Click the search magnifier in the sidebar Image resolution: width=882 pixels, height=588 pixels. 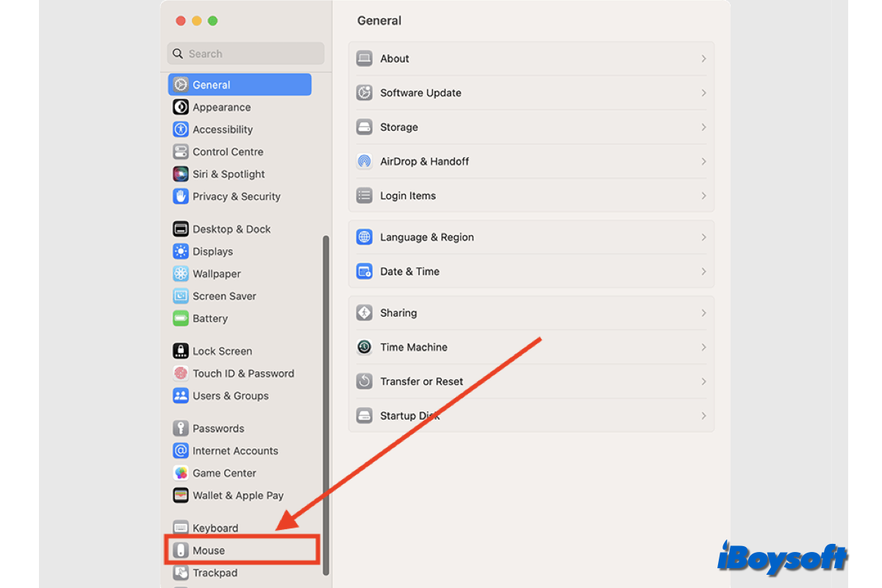177,53
